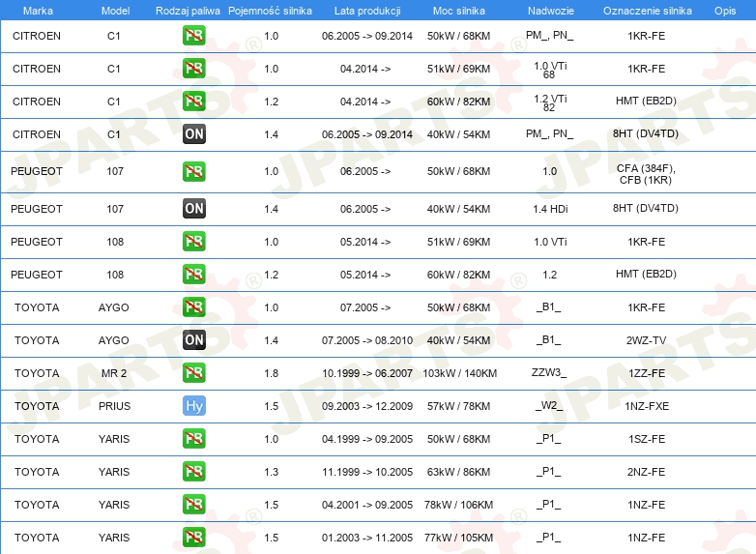Click hybrid Hy icon in Toyota Prius row

point(193,406)
